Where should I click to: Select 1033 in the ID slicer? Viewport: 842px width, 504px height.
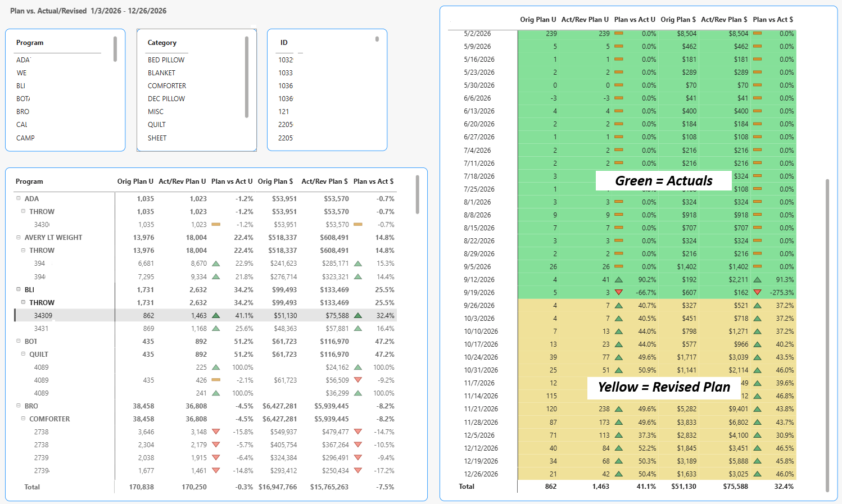(x=286, y=73)
